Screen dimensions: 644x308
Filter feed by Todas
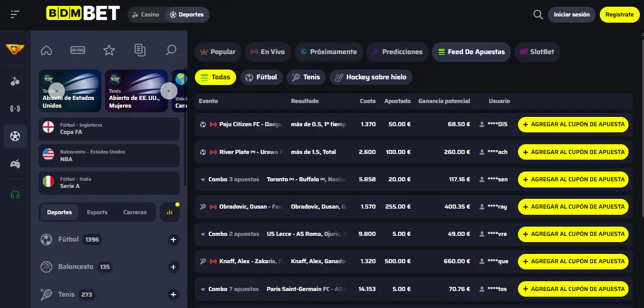point(216,77)
